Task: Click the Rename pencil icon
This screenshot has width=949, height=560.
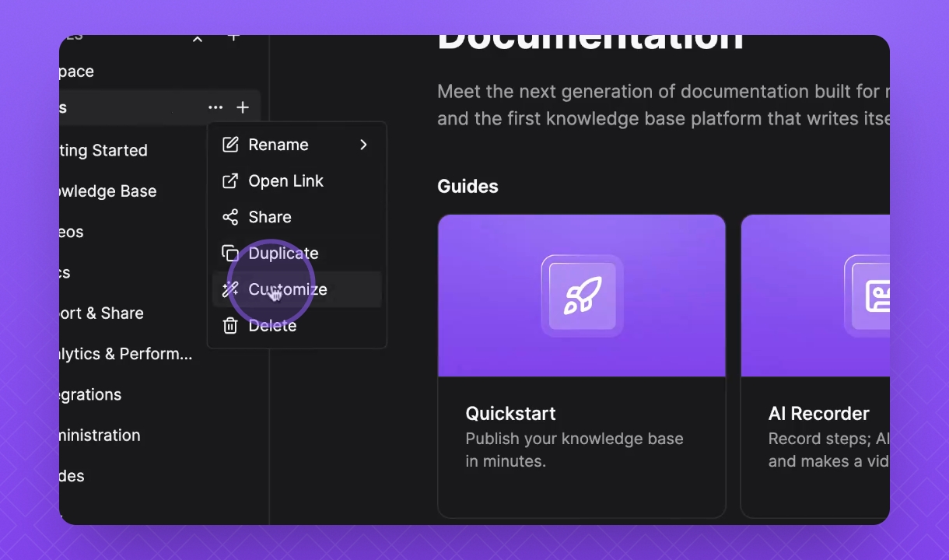Action: 230,145
